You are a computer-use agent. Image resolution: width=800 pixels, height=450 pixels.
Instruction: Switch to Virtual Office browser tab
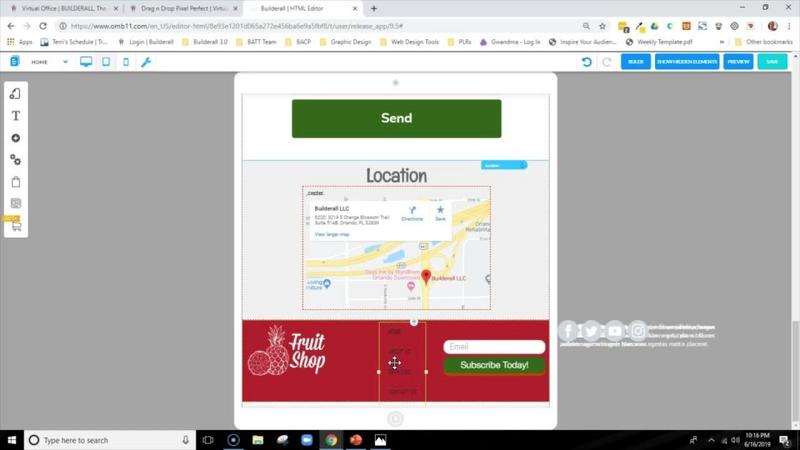63,9
